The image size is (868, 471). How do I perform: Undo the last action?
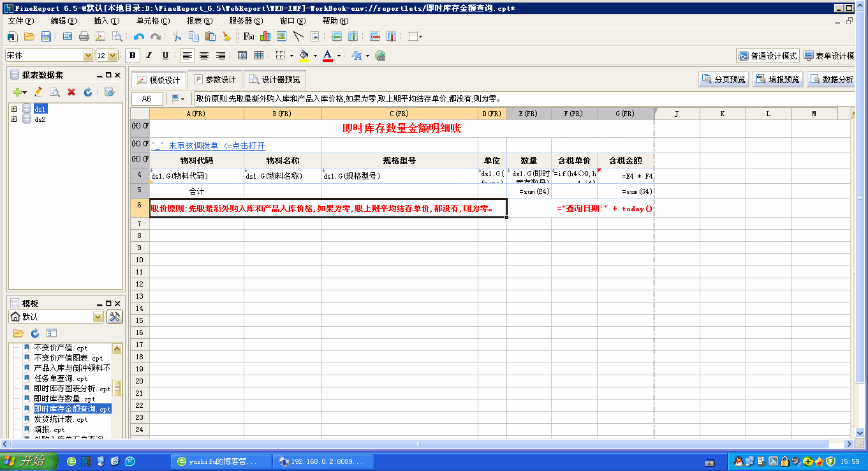point(139,36)
